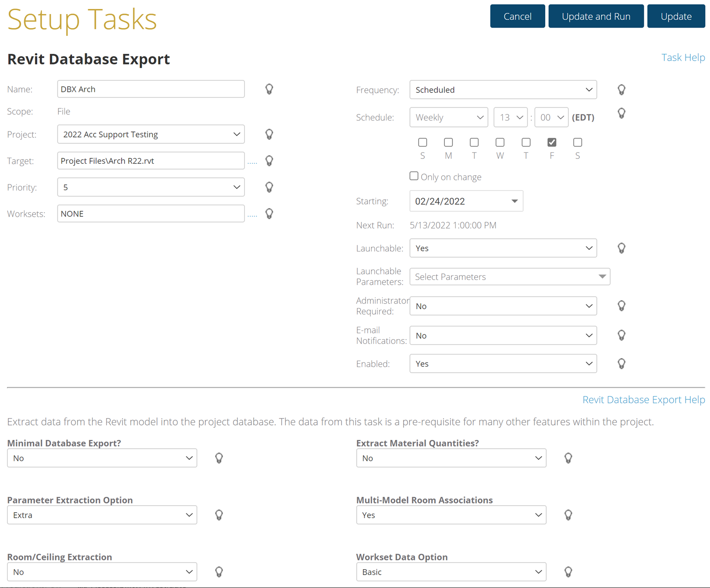Click the lightbulb hint beside Project dropdown
Screen dimensions: 710x588
[269, 134]
